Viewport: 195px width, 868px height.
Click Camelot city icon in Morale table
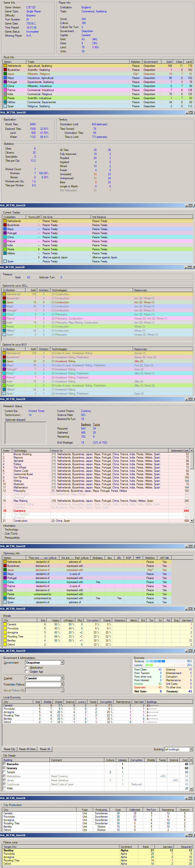pos(5,624)
